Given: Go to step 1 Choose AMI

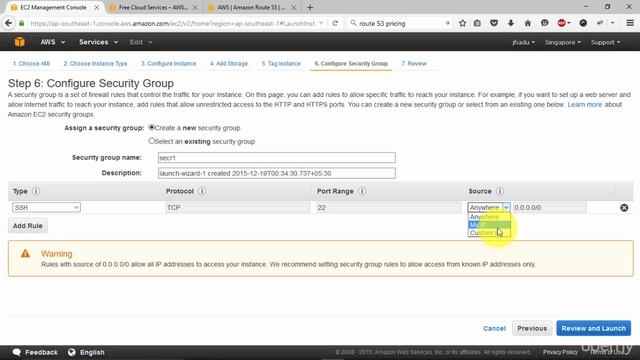Looking at the screenshot, I should pos(31,63).
